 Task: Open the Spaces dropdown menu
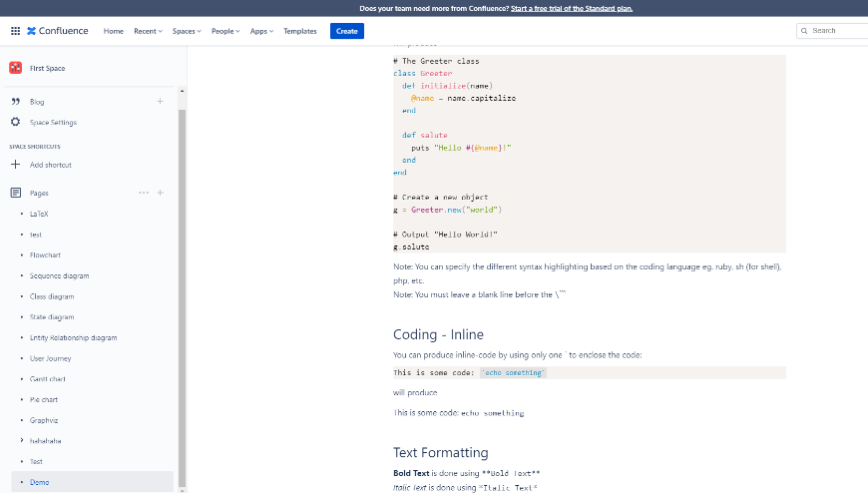pyautogui.click(x=187, y=31)
